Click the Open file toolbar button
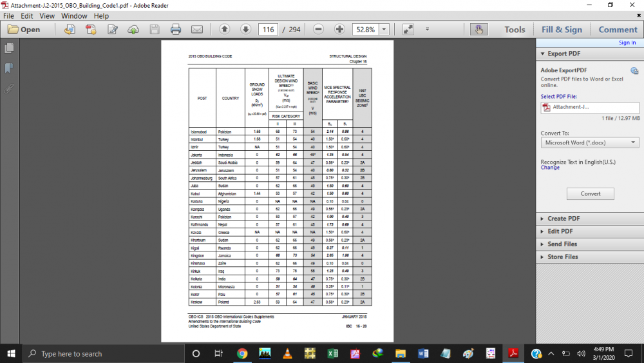Screen dimensions: 644x363 coord(24,30)
